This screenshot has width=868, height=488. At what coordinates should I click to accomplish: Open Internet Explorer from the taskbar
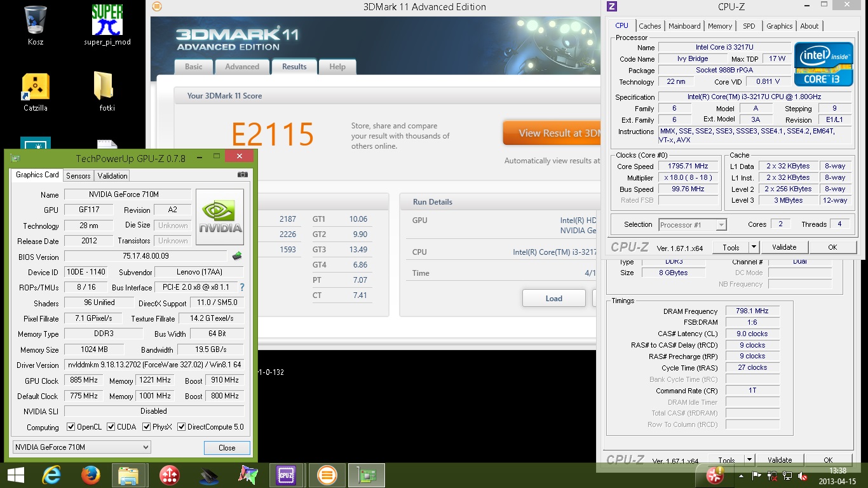[52, 475]
